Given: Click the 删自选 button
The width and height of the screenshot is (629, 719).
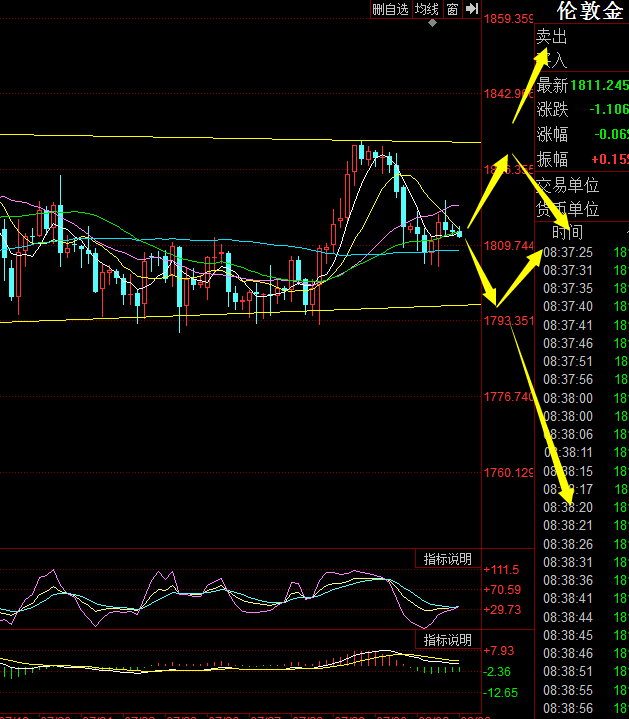Looking at the screenshot, I should point(391,9).
